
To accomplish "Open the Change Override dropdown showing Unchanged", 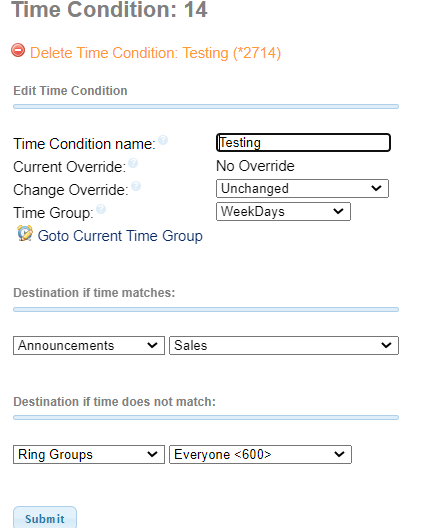I will 302,189.
